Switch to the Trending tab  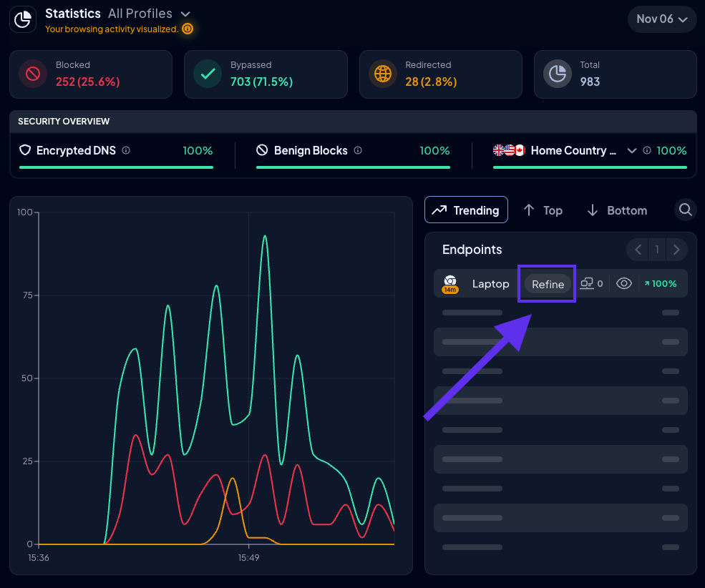click(466, 210)
